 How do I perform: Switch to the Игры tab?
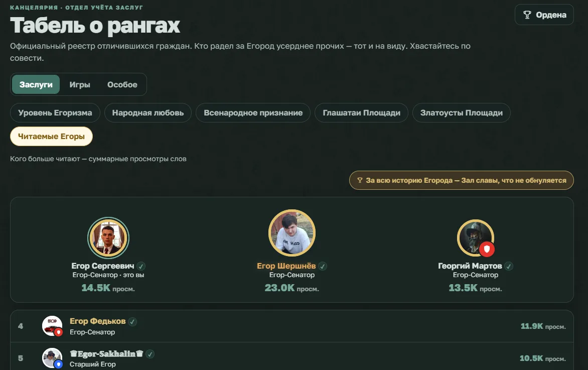point(80,84)
